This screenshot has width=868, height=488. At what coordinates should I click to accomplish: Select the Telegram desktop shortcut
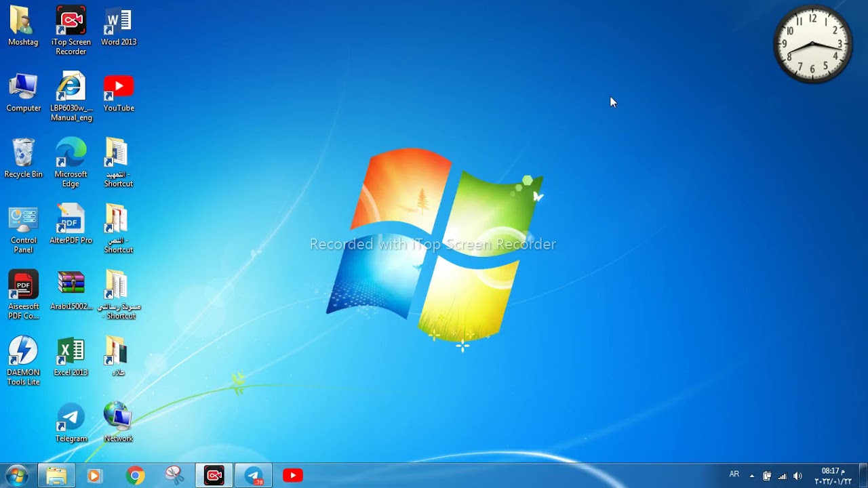pyautogui.click(x=71, y=423)
